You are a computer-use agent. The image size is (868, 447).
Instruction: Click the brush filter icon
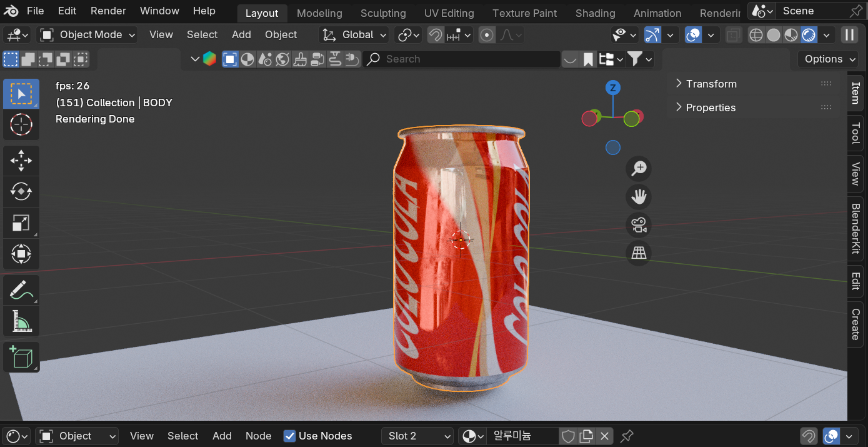[x=300, y=59]
